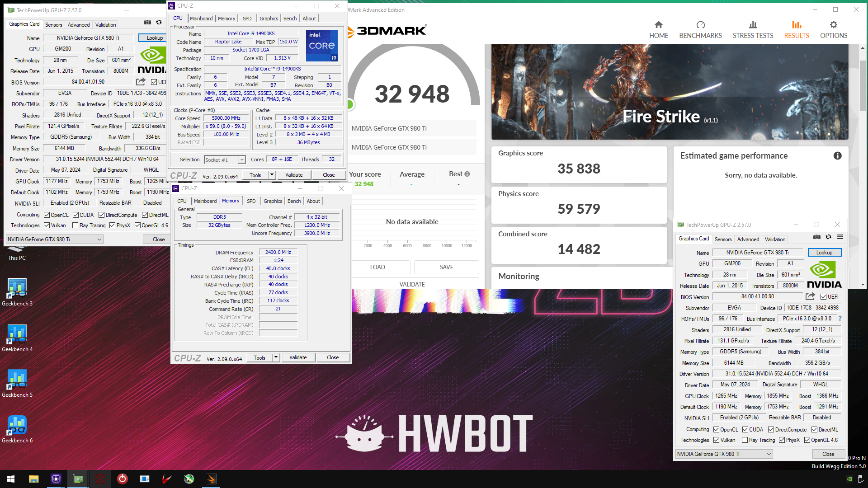Click the NVIDIA logo in lower-right GPU-Z
The width and height of the screenshot is (868, 488).
824,275
